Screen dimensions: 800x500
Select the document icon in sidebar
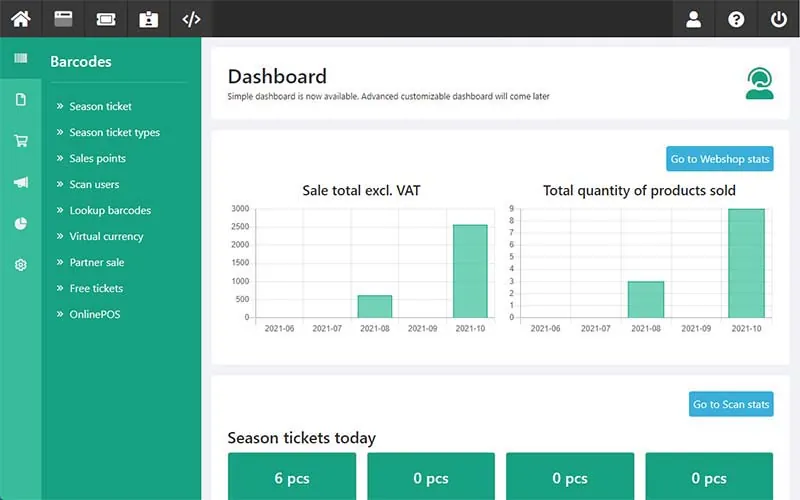(x=21, y=99)
